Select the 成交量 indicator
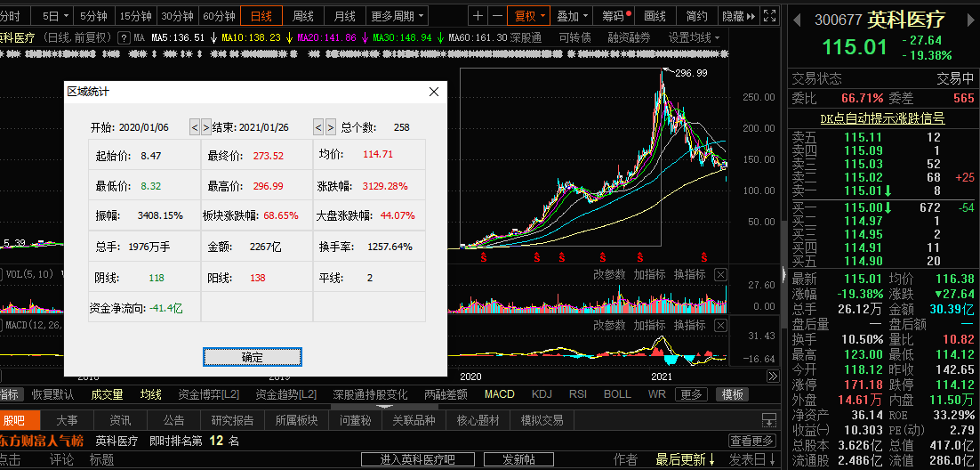The image size is (980, 470). (107, 394)
